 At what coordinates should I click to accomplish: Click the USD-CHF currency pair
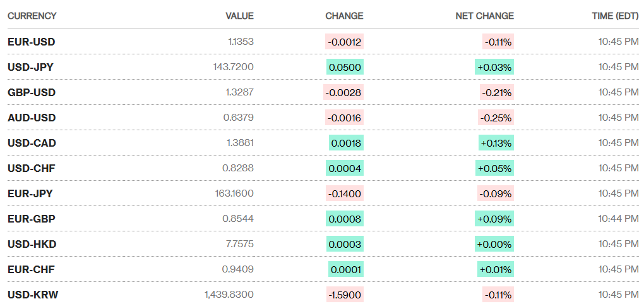(32, 168)
